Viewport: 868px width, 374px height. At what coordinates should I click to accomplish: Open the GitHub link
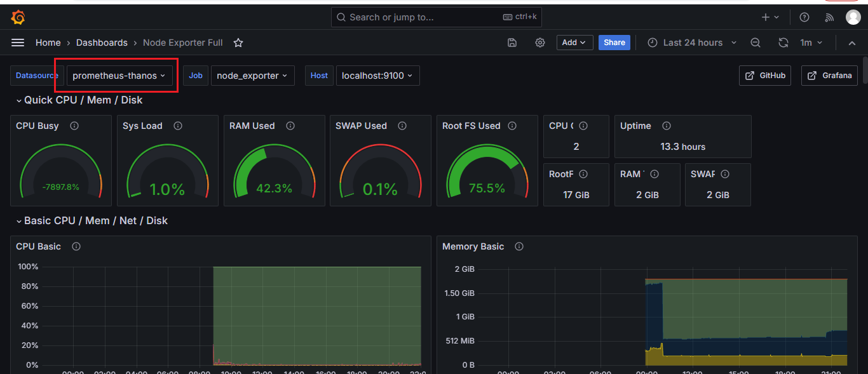(x=765, y=75)
